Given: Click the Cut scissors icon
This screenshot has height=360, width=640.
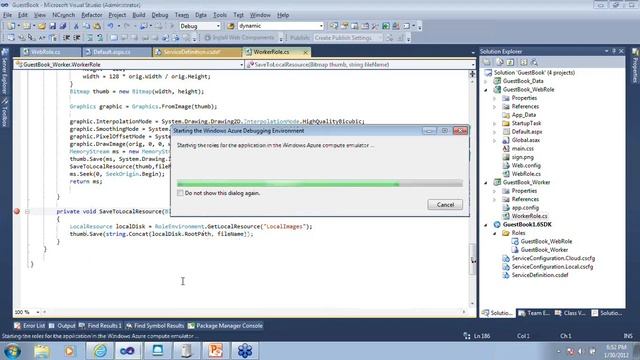Looking at the screenshot, I should coord(76,26).
